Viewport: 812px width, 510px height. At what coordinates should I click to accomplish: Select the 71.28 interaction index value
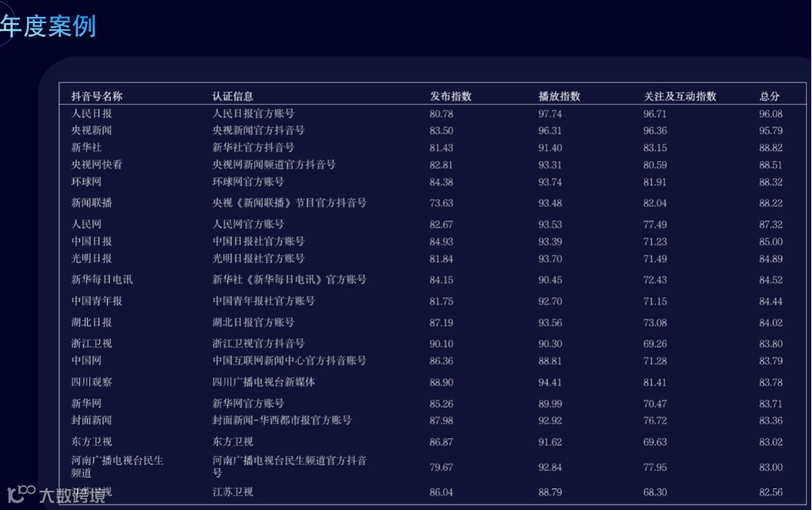click(655, 361)
